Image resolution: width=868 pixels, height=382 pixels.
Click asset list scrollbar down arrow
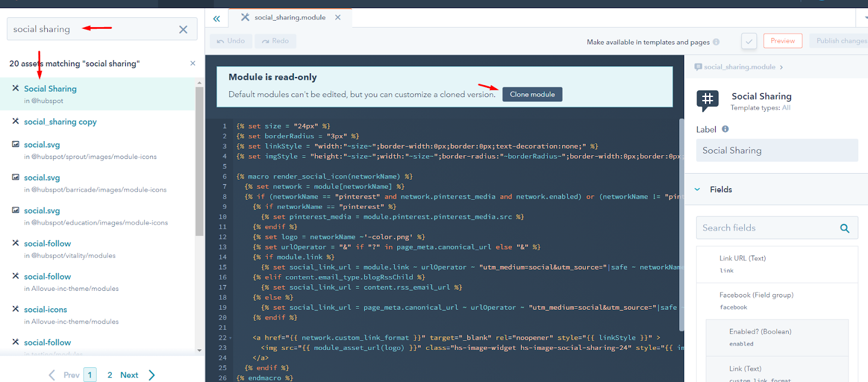(199, 351)
